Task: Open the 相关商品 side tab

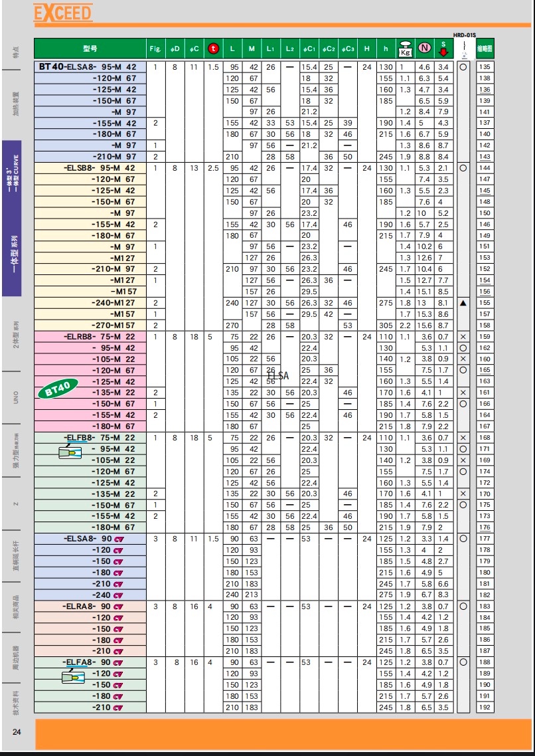Action: 17,607
